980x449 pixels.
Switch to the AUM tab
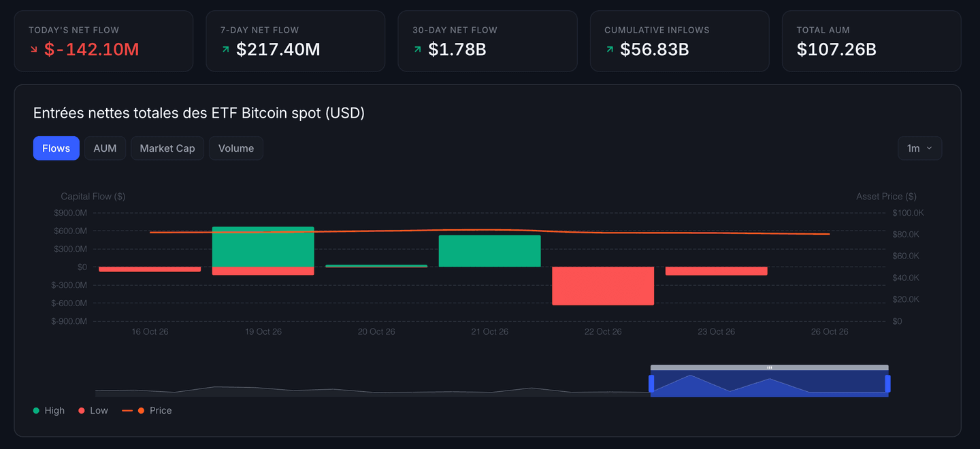105,148
